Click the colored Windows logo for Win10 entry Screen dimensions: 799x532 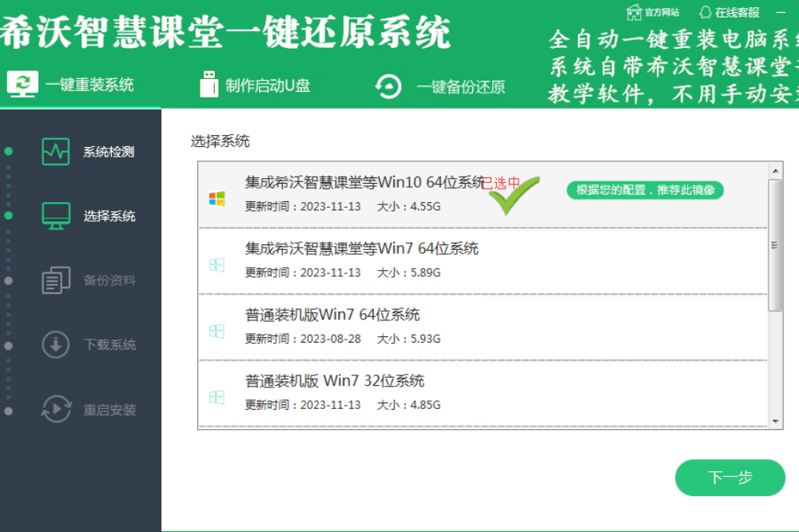tap(217, 198)
